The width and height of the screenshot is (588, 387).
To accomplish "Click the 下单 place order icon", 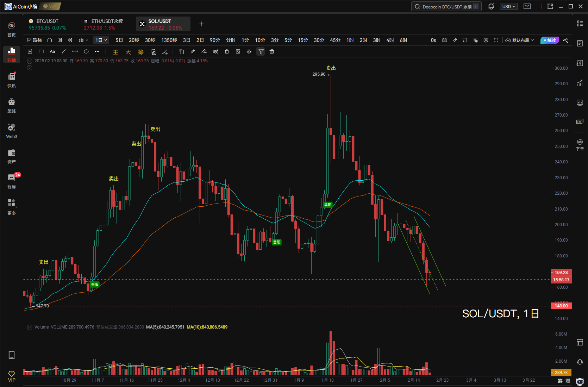I will 580,144.
